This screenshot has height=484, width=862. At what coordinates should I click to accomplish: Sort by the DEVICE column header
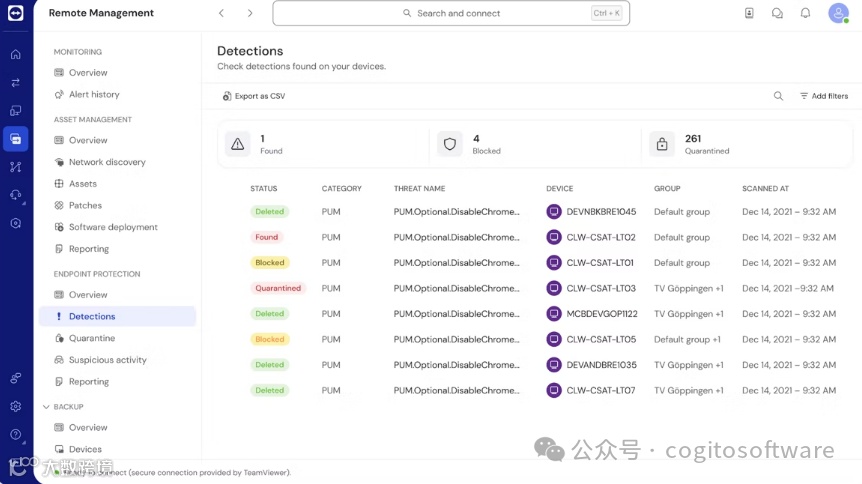(560, 188)
